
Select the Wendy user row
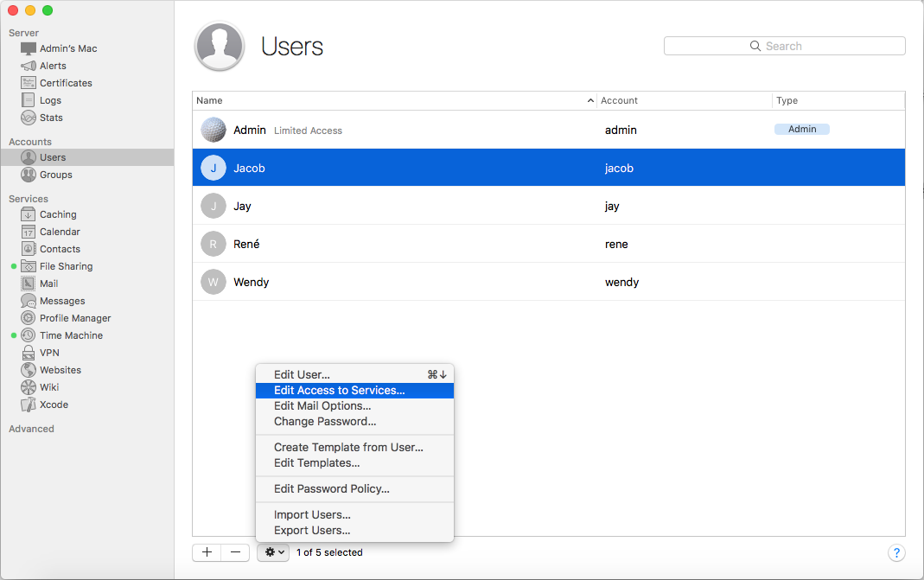(548, 282)
